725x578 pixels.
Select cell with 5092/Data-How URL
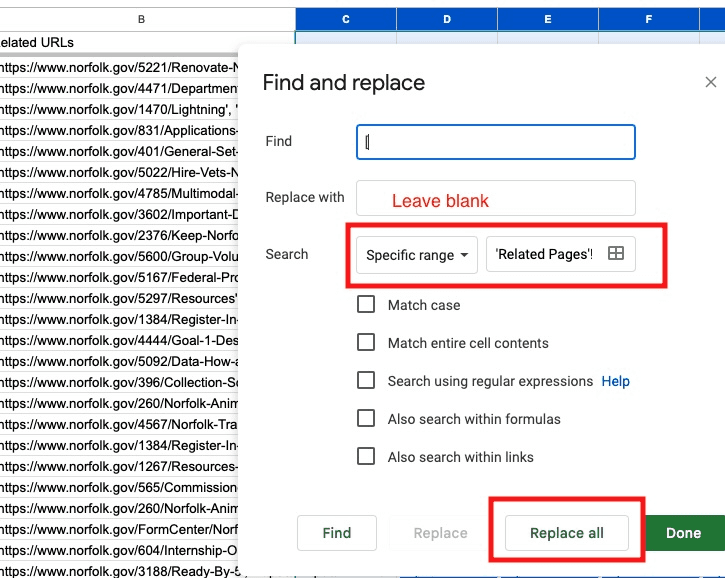point(119,362)
